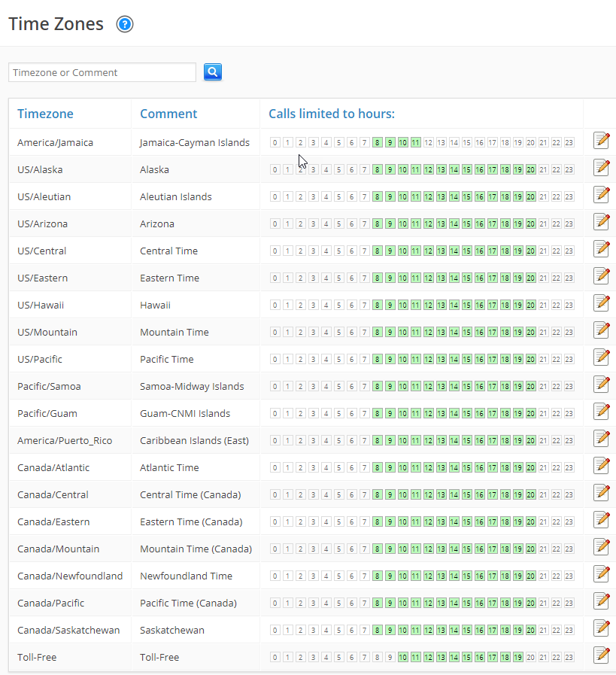Select the America/Jamaica timezone cell
This screenshot has width=616, height=675.
[x=55, y=142]
